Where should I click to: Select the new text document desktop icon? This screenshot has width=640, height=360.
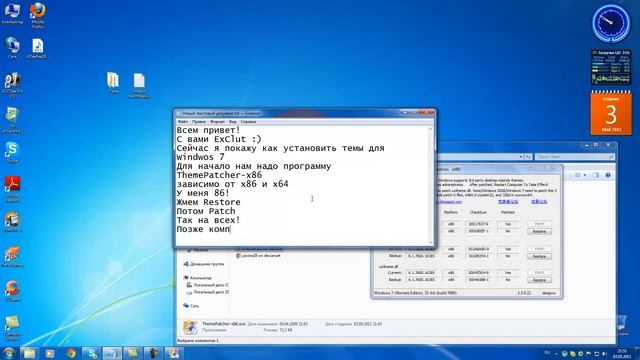coord(139,85)
